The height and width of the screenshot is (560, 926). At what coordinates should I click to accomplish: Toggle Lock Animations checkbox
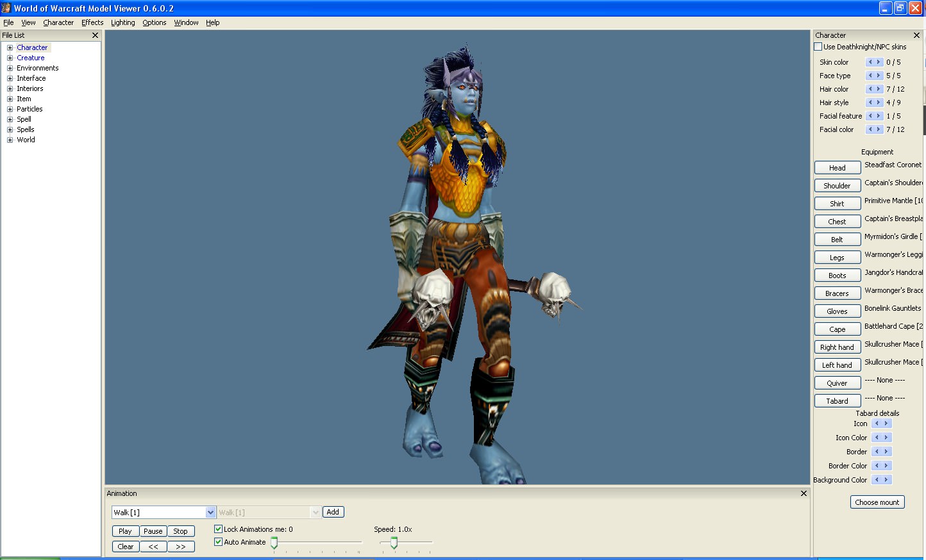[218, 529]
